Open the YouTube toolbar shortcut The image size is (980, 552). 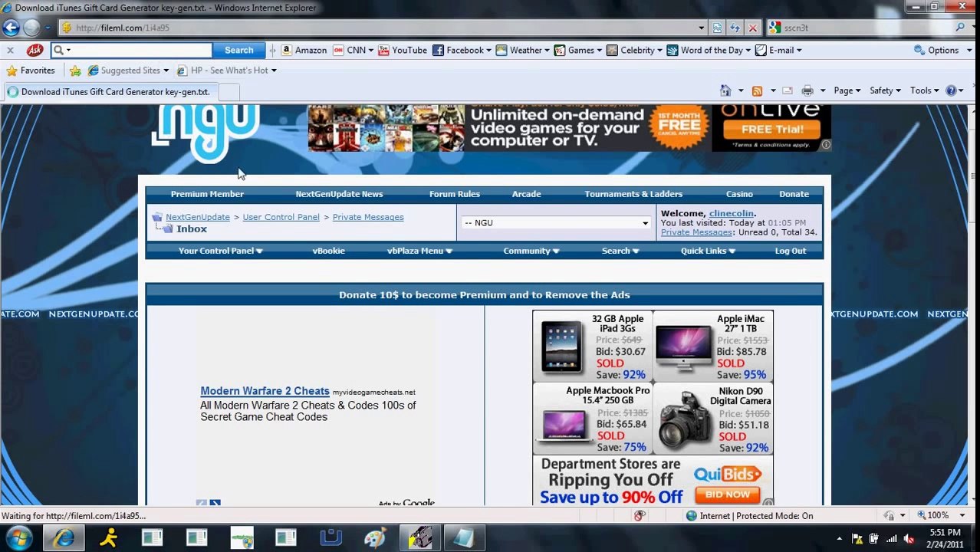403,50
